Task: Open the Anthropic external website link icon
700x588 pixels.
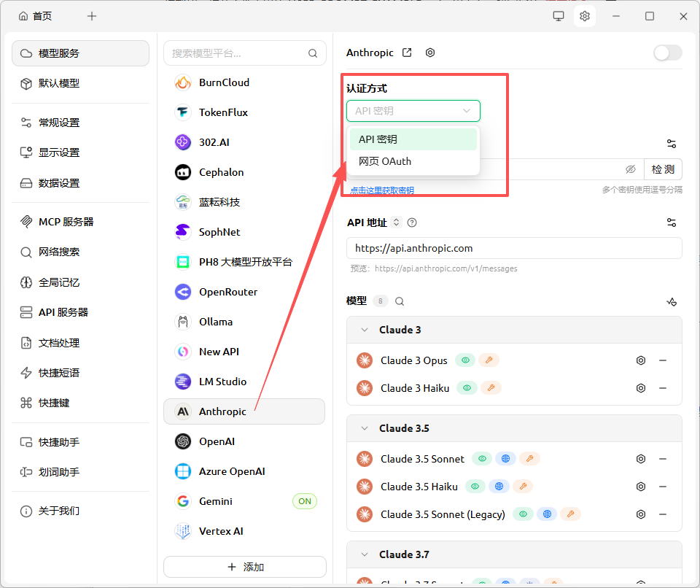Action: coord(408,53)
